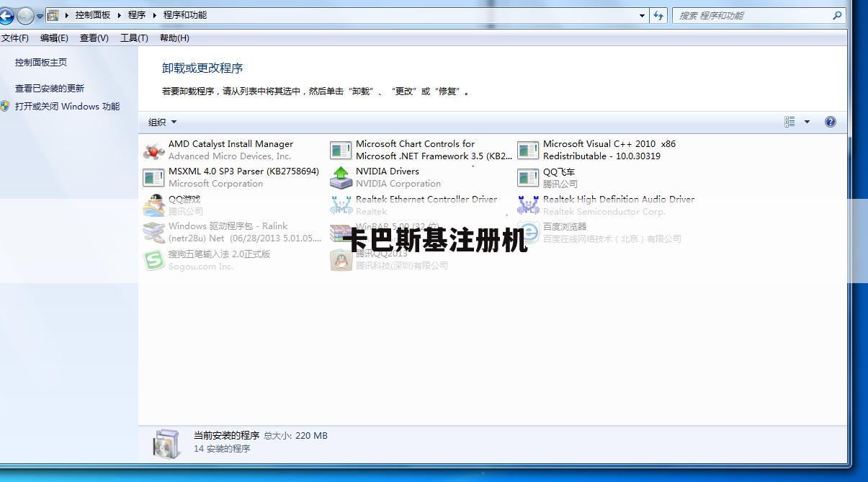
Task: Open 查看已安装的更新 link
Action: (x=50, y=89)
